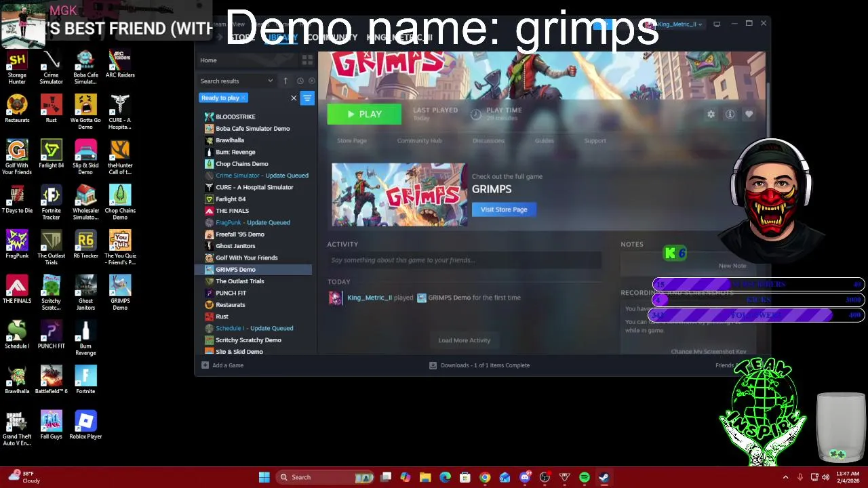Select Schedule I - Update Queued entry
Screen dimensions: 868x488
(x=255, y=328)
